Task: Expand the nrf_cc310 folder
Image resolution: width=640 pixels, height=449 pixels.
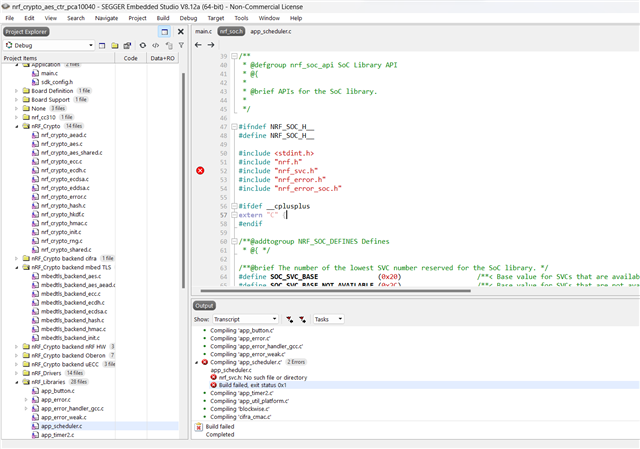Action: coord(16,118)
